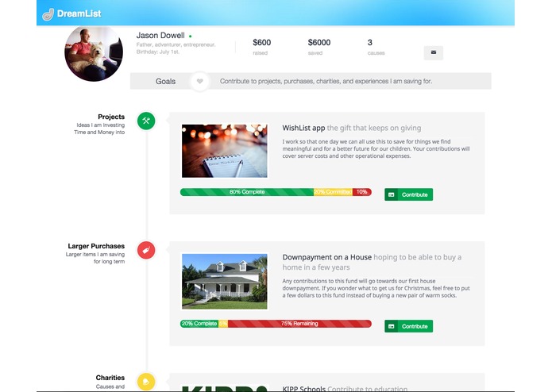Click the Downpayment on a House title
552x392 pixels.
(326, 257)
